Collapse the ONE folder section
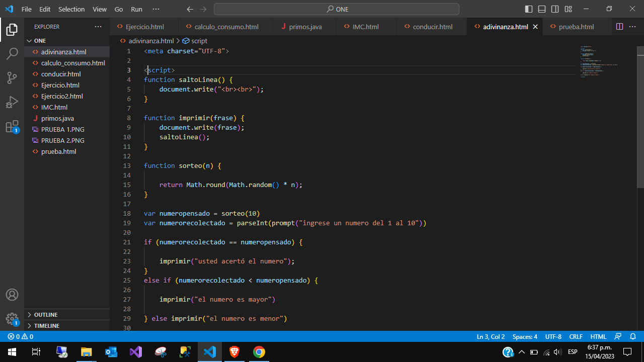Image resolution: width=644 pixels, height=362 pixels. click(67, 41)
